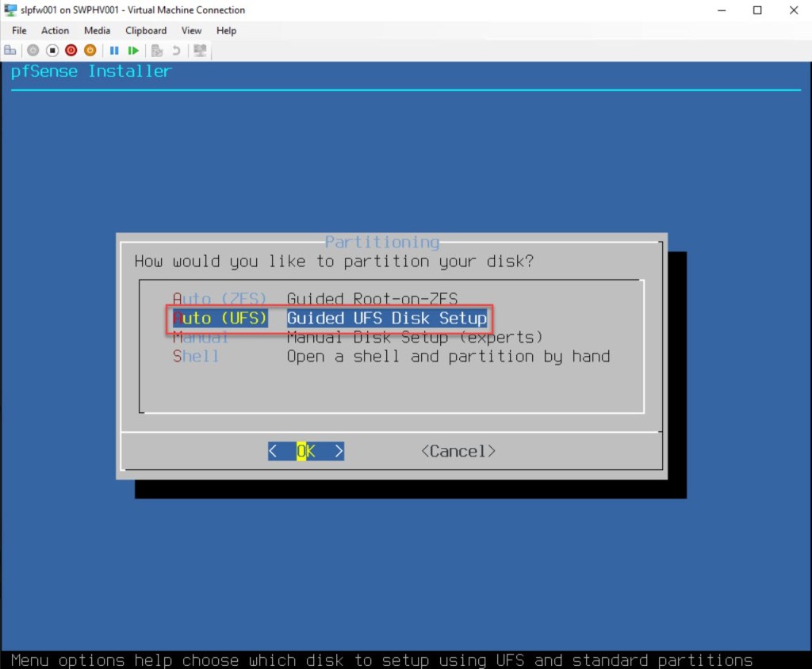This screenshot has height=669, width=812.
Task: Click the Checkpoint toolbar icon
Action: tap(157, 50)
